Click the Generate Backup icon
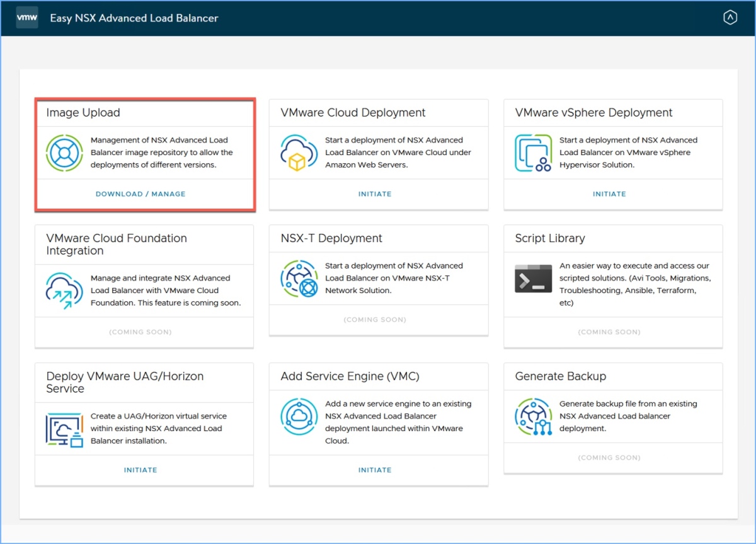756x544 pixels. click(533, 416)
